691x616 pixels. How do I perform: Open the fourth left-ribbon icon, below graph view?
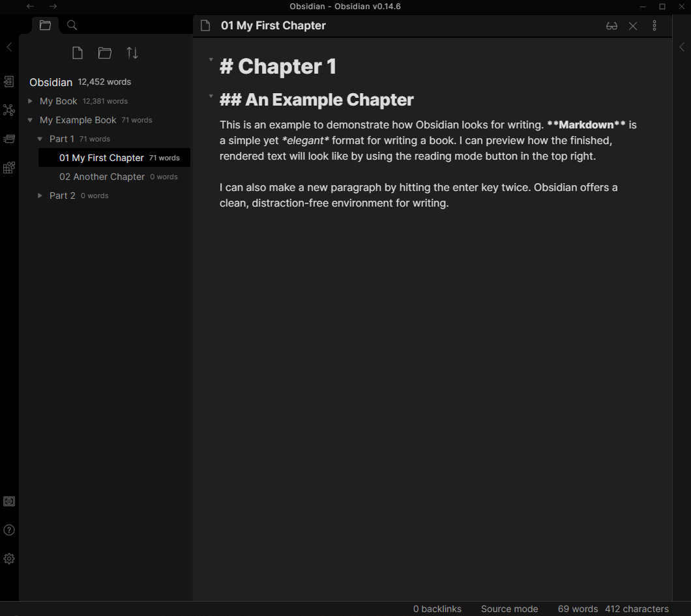pos(9,168)
